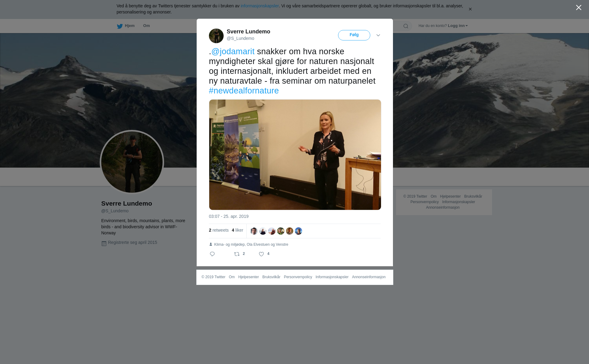Open the tweet timestamp 03:07 - 25. apr. 2019
Image resolution: width=589 pixels, height=364 pixels.
229,216
